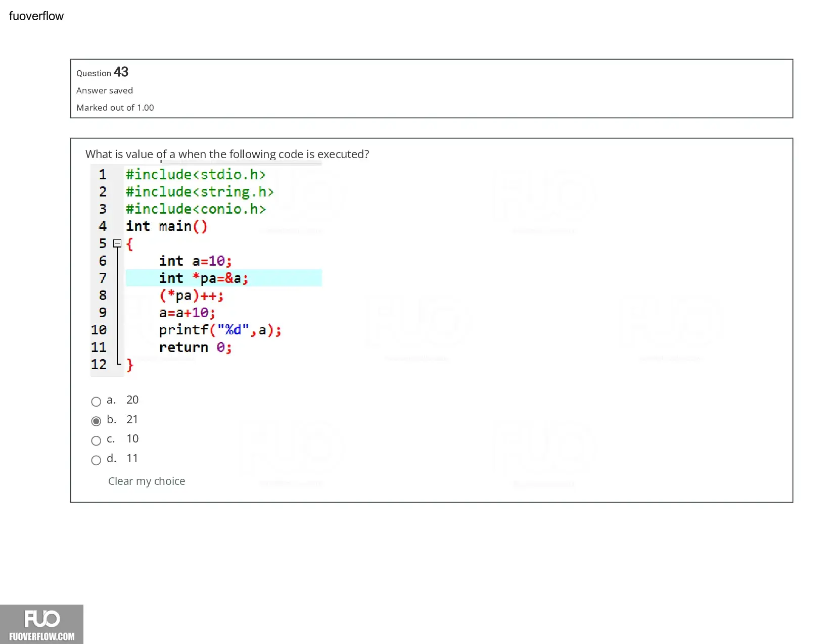
Task: Click line number 12 in the gutter
Action: [x=99, y=364]
